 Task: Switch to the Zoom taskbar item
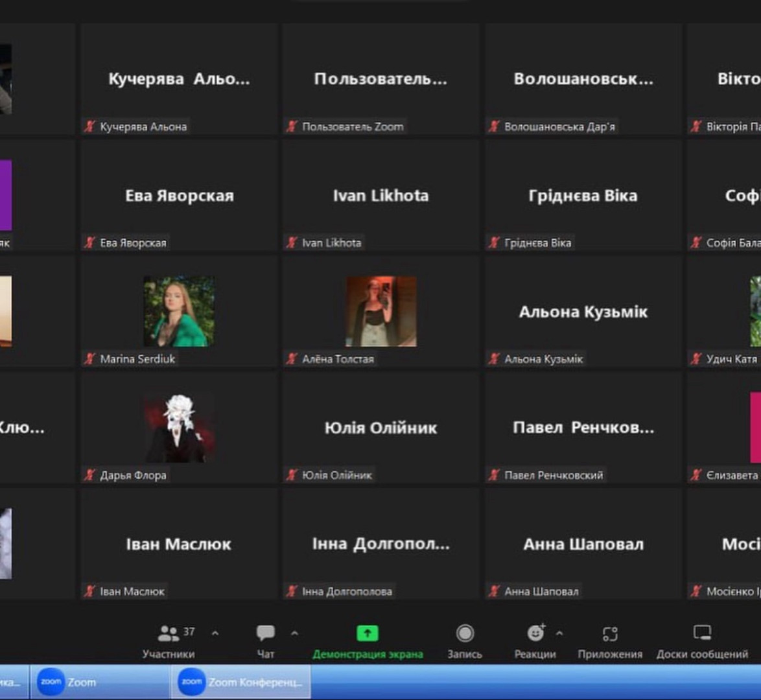pyautogui.click(x=68, y=682)
